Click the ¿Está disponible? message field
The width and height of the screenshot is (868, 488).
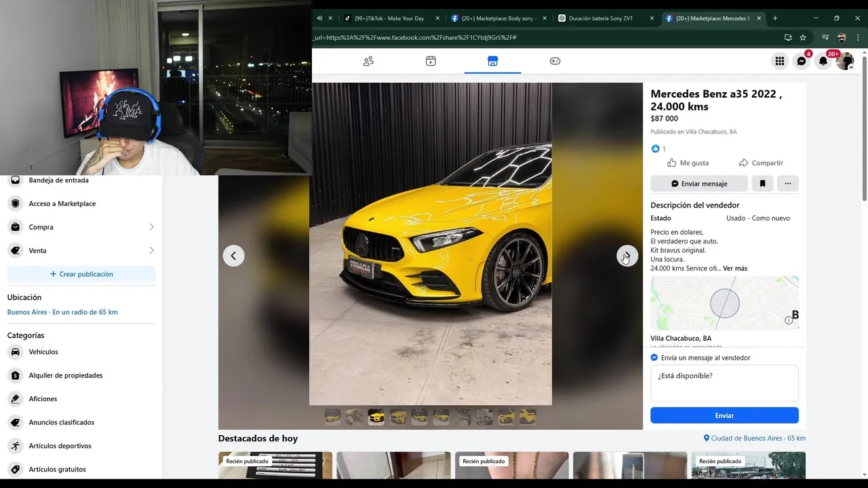(x=724, y=383)
